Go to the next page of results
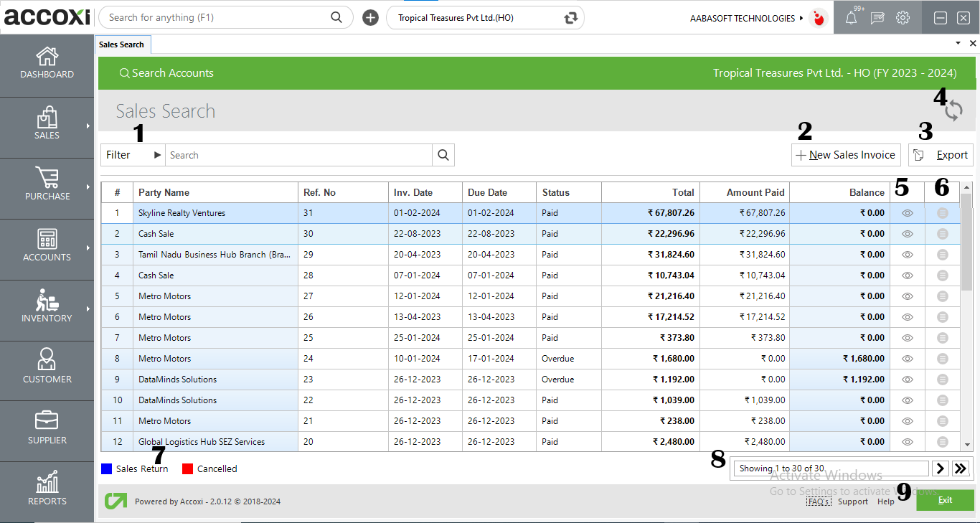The height and width of the screenshot is (523, 980). 941,468
